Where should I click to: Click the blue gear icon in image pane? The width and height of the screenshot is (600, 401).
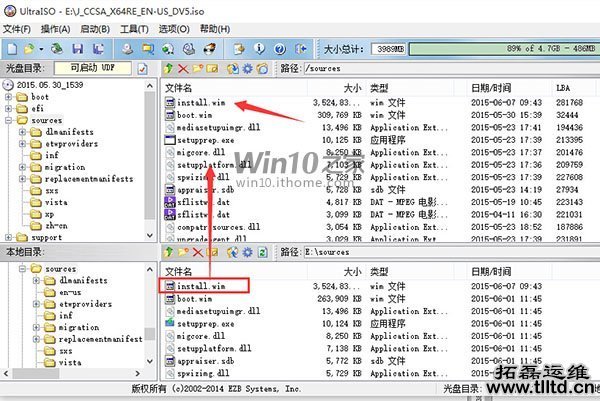coord(248,68)
